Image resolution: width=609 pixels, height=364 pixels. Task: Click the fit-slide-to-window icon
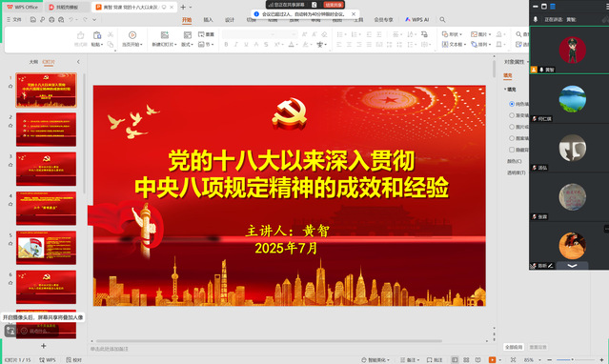click(513, 360)
